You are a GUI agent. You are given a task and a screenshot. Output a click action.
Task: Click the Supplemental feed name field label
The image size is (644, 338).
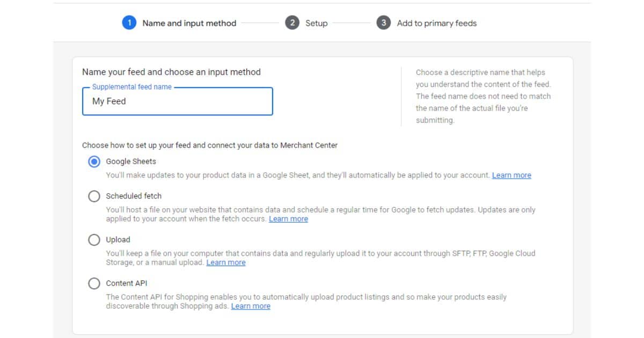click(132, 86)
